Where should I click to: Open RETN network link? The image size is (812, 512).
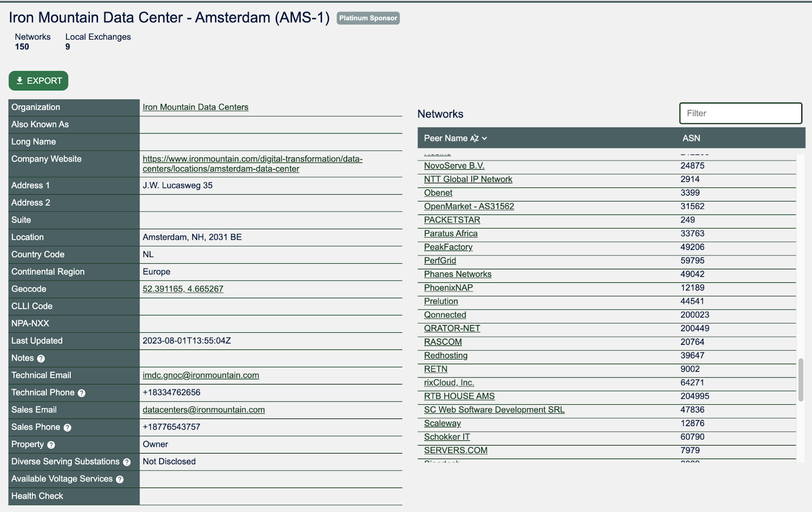(436, 369)
